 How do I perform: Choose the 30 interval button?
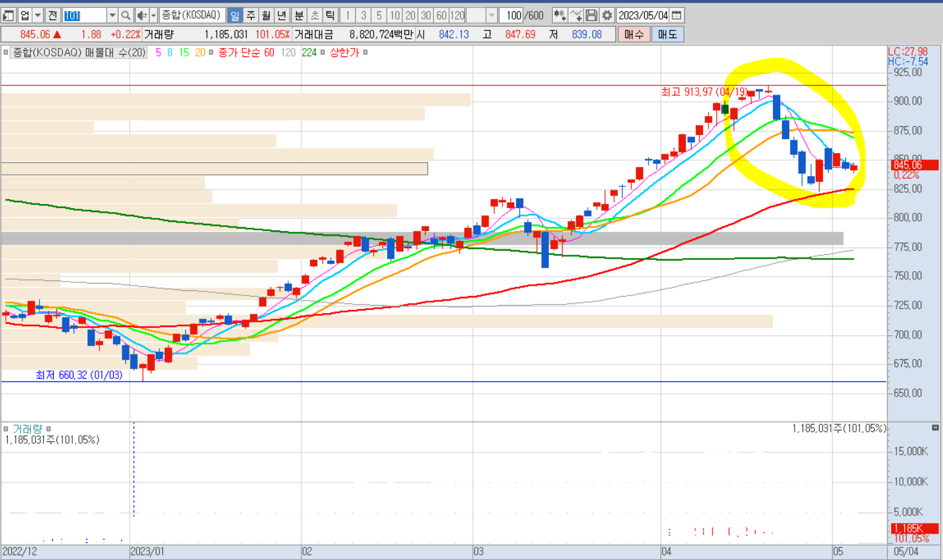(426, 15)
